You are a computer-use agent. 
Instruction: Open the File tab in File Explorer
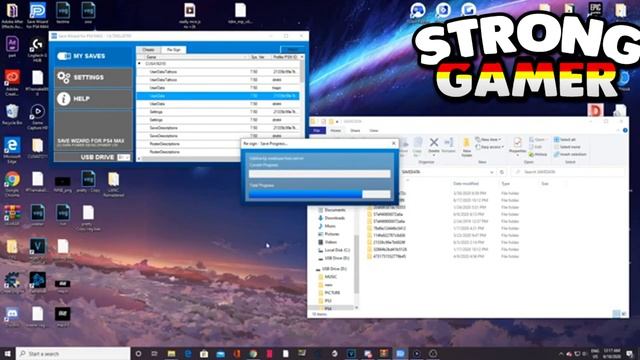[317, 131]
